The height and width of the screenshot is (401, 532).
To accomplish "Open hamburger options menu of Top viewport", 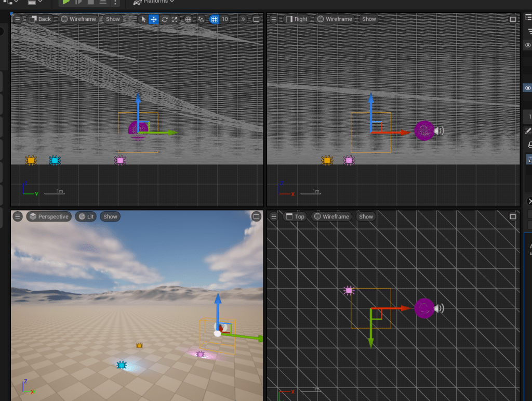I will click(x=274, y=217).
